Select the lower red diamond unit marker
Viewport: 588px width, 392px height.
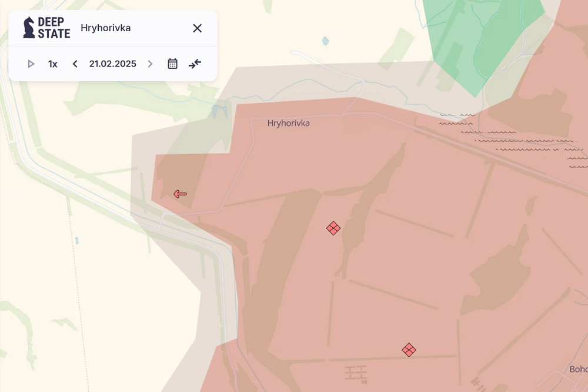(x=409, y=350)
